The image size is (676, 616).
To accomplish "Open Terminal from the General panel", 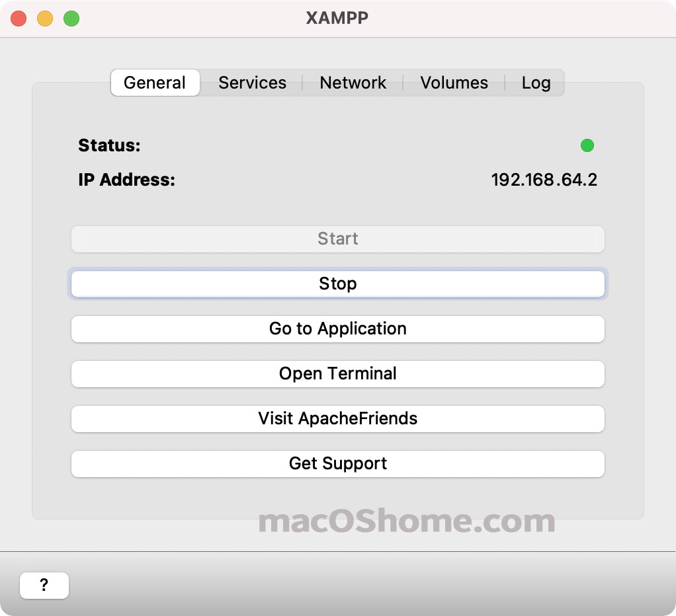I will 337,374.
